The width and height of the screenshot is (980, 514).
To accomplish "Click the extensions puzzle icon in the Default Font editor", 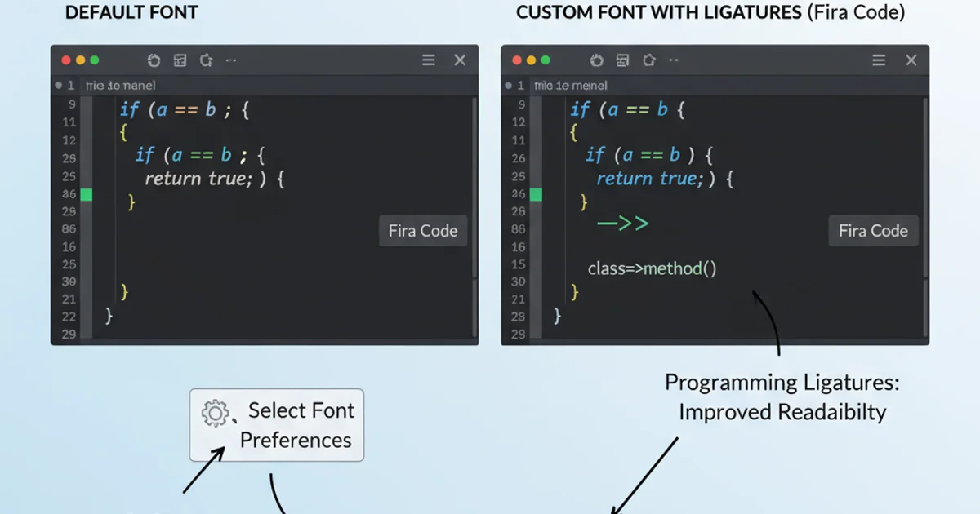I will (x=206, y=60).
